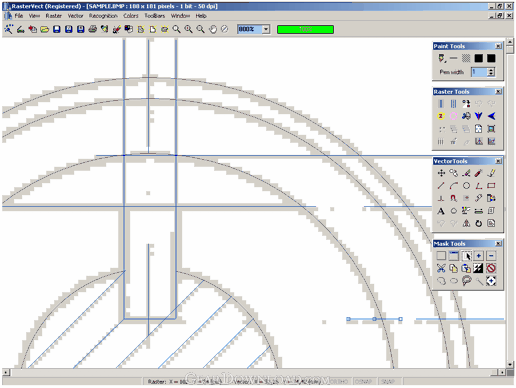Screen dimensions: 516x388
Task: Click the plus add-mask button in Mask Tools
Action: (x=478, y=256)
